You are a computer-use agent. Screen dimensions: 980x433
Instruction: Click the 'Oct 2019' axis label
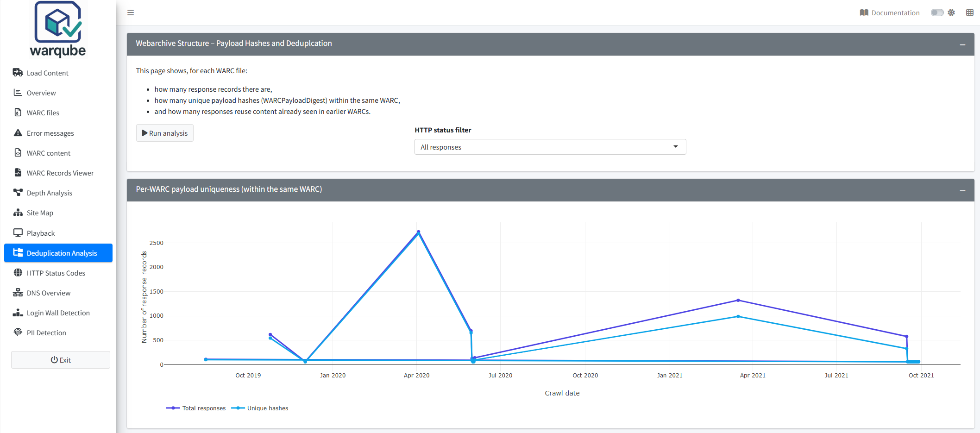(x=248, y=375)
